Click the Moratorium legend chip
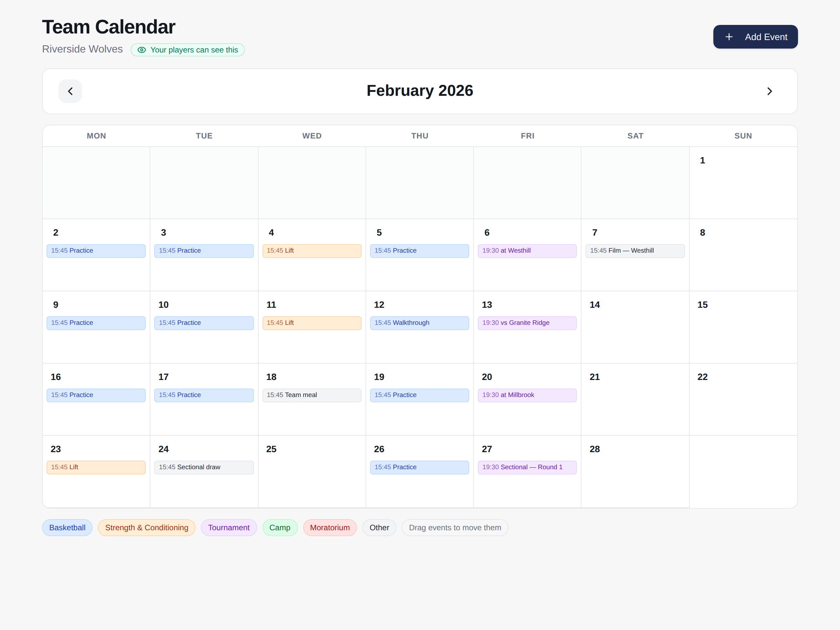The height and width of the screenshot is (630, 840). click(x=330, y=528)
